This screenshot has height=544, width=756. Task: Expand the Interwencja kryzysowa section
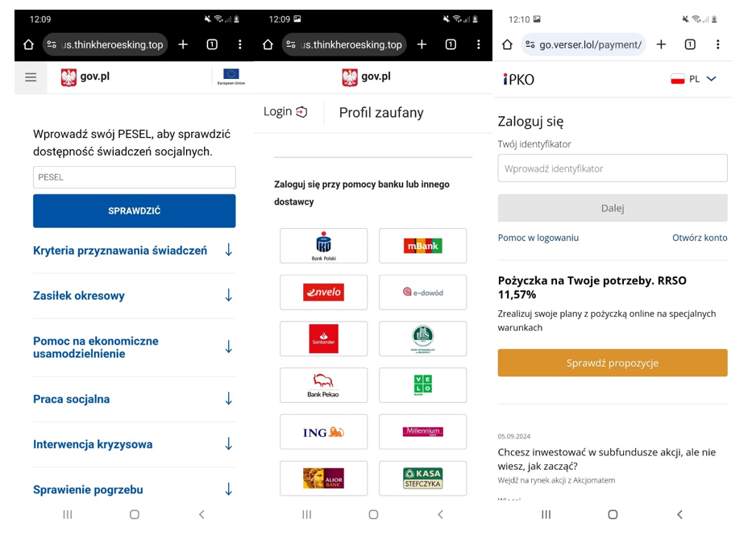[x=134, y=444]
